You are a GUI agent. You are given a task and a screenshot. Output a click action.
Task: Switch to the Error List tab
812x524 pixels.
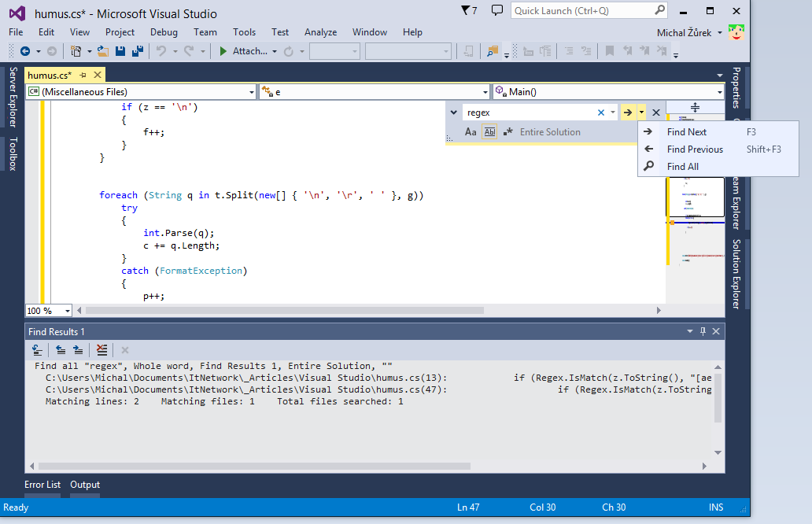(42, 485)
